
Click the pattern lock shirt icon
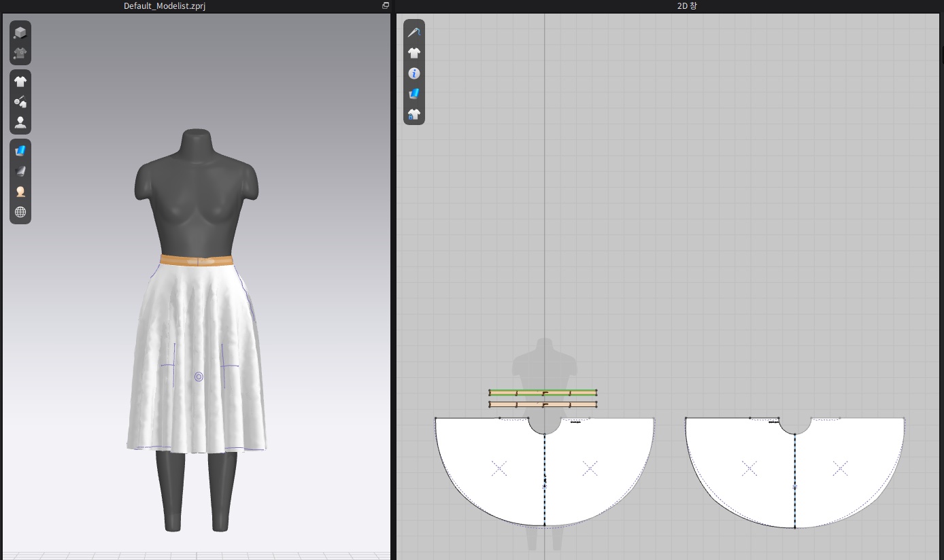tap(414, 113)
